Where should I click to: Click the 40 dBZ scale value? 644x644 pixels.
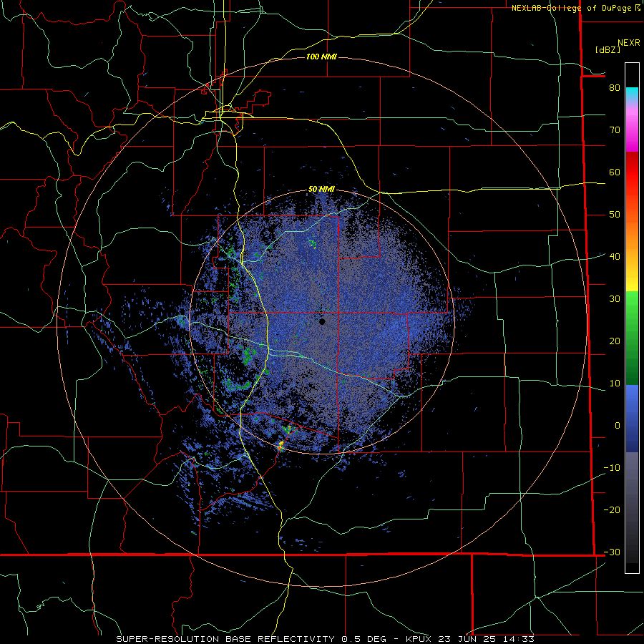click(615, 257)
